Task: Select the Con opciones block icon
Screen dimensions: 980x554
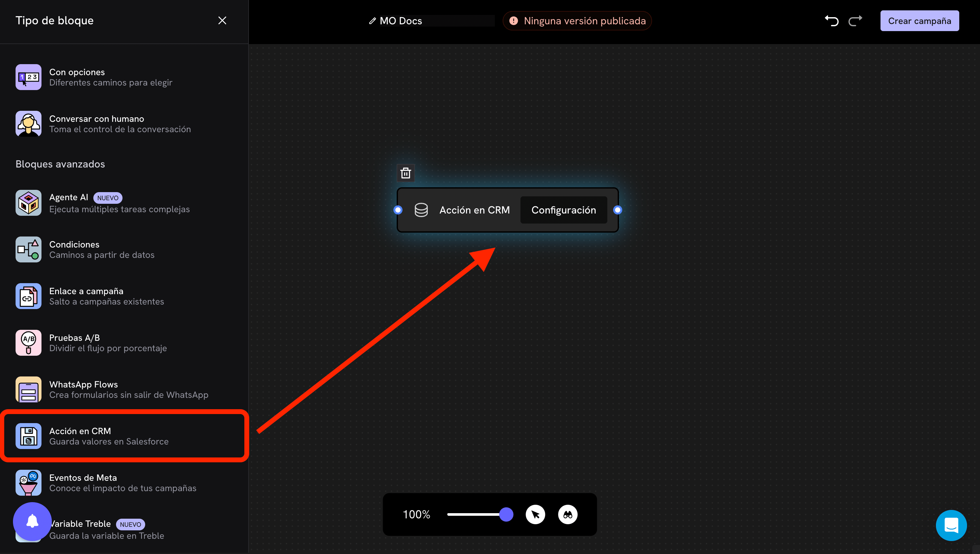Action: [x=29, y=77]
